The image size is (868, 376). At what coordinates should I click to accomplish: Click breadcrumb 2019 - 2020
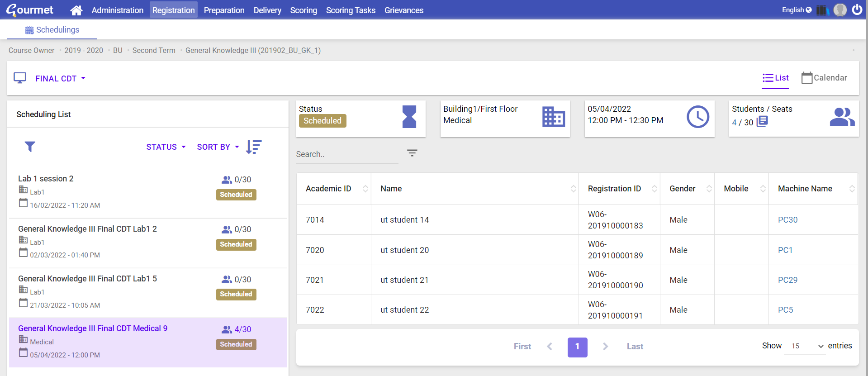(84, 50)
